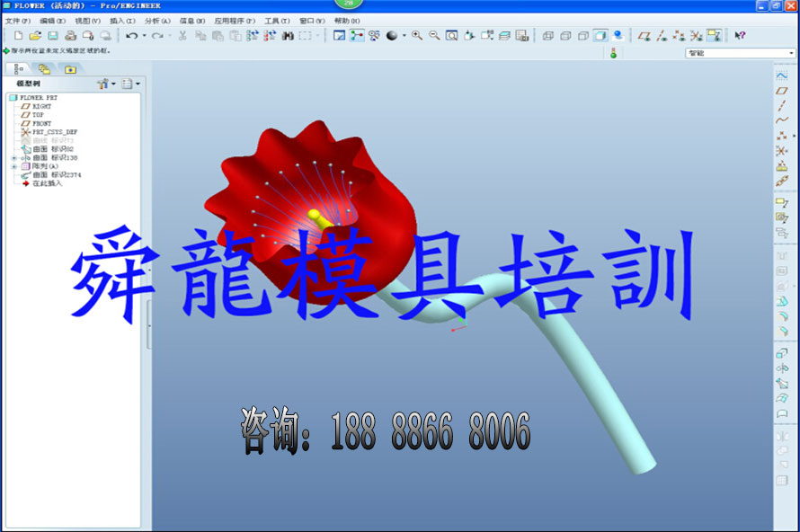Click the Save disk icon

point(52,36)
